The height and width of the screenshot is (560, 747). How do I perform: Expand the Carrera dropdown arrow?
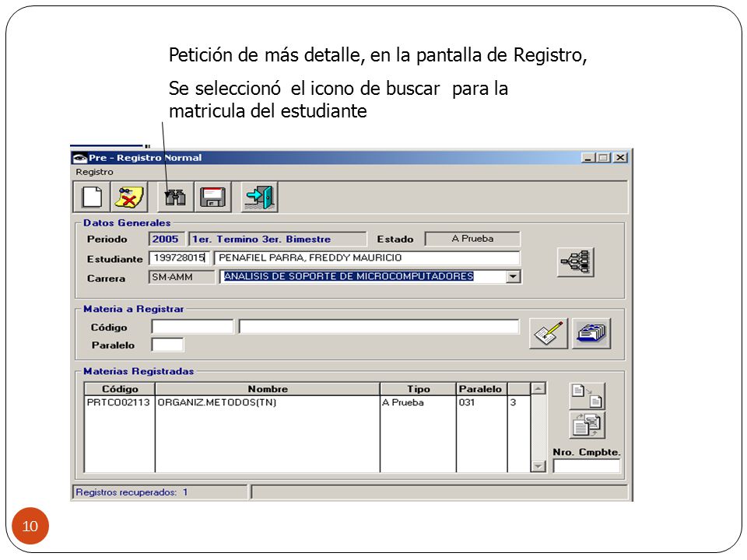(x=513, y=276)
